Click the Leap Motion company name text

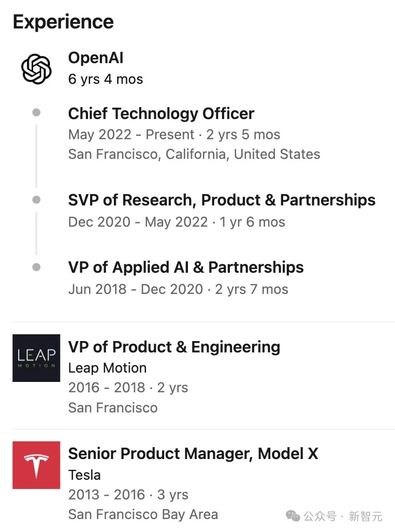[107, 368]
